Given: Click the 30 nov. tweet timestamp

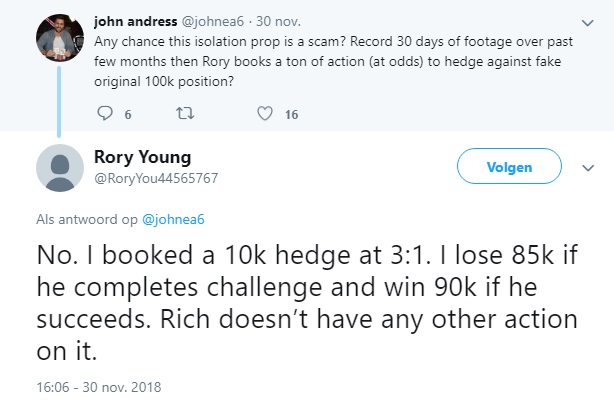Looking at the screenshot, I should pyautogui.click(x=278, y=21).
